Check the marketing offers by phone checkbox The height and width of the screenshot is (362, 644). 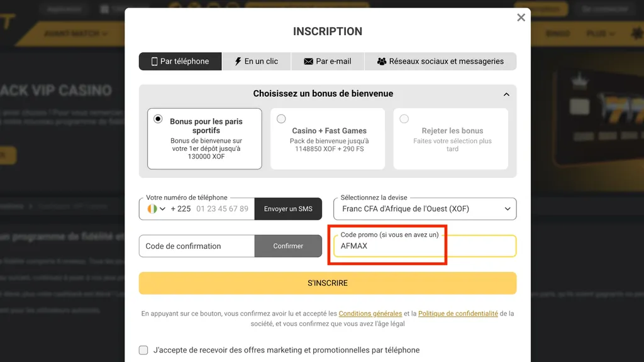(142, 349)
